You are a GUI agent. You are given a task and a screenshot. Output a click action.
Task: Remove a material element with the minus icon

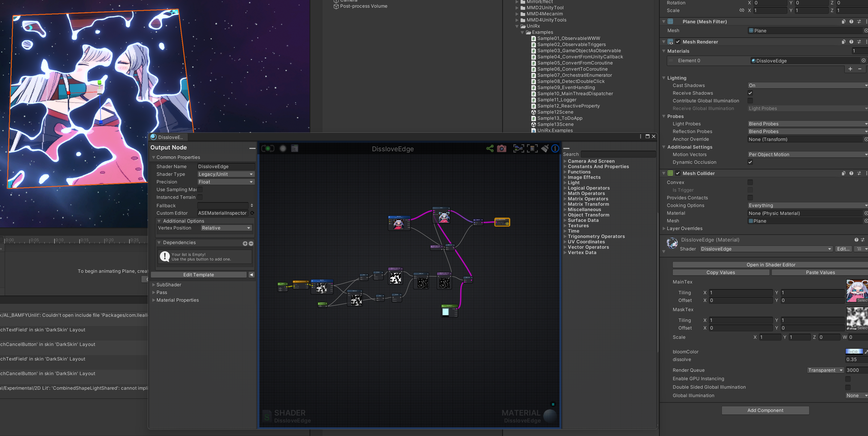(x=860, y=69)
